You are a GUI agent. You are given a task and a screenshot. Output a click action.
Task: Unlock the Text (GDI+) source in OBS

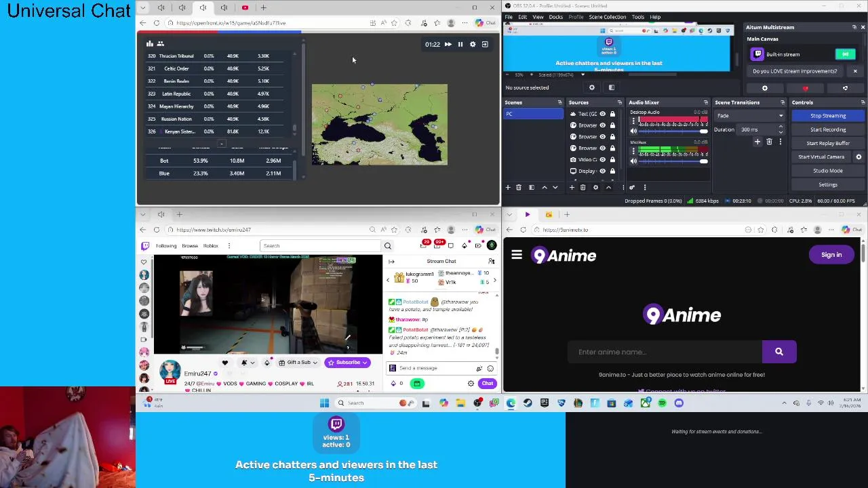(x=612, y=114)
